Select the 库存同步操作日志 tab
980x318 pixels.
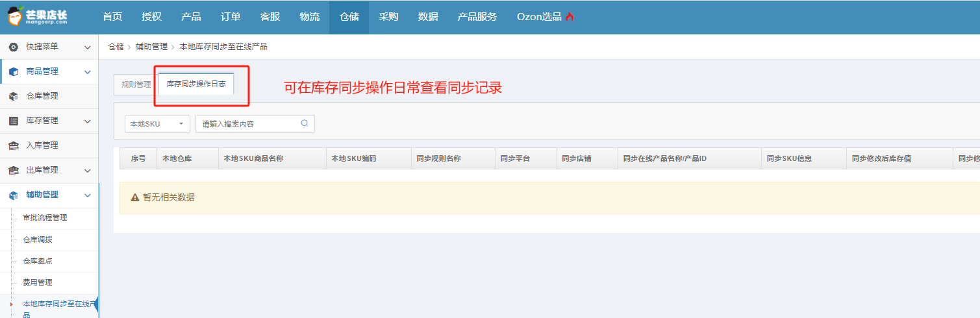tap(195, 84)
